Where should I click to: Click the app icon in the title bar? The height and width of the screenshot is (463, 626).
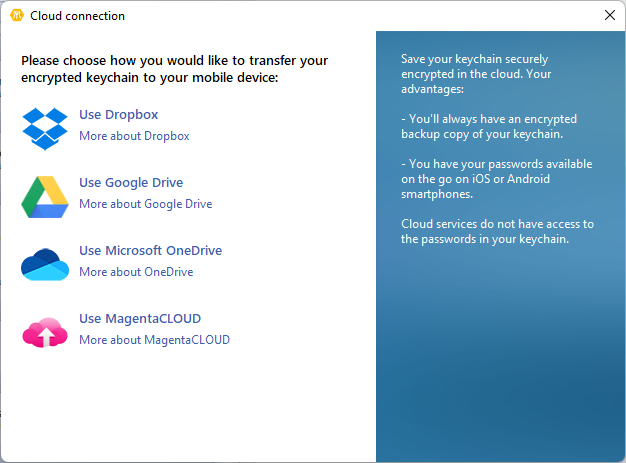point(16,16)
